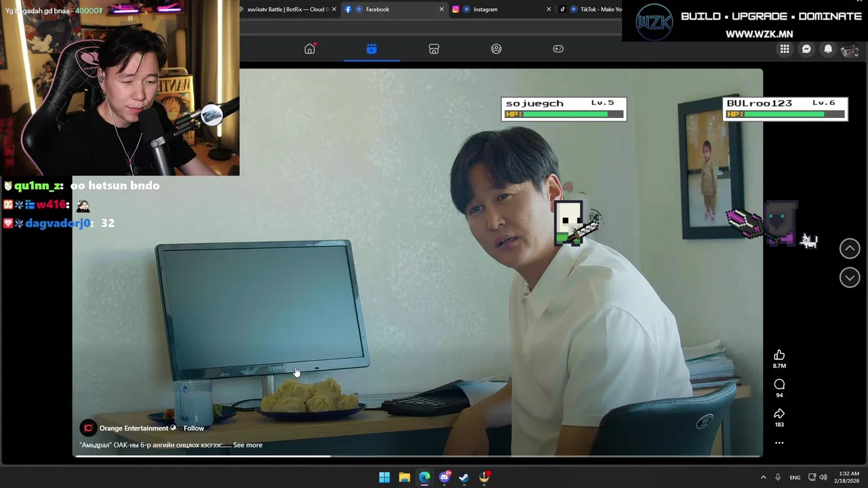Click chat username w416
This screenshot has height=488, width=868.
tap(52, 205)
